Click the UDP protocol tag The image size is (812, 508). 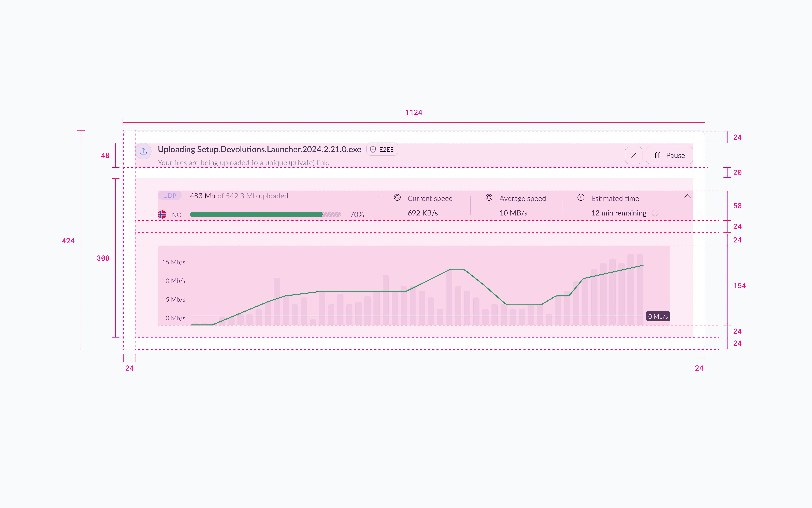pos(170,196)
